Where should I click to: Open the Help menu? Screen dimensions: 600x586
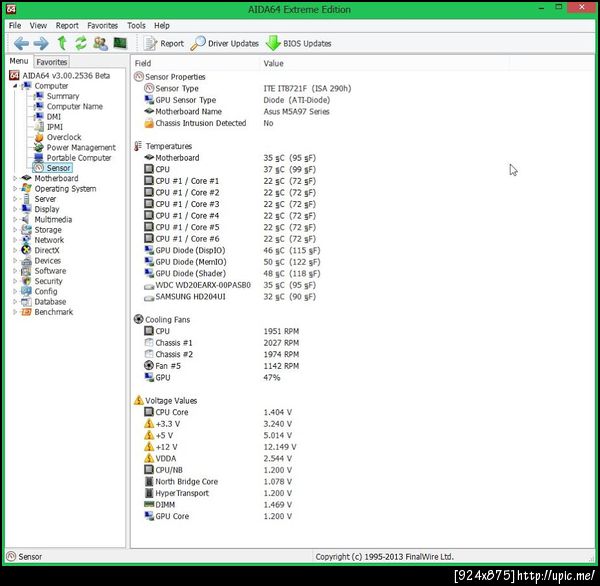tap(162, 26)
